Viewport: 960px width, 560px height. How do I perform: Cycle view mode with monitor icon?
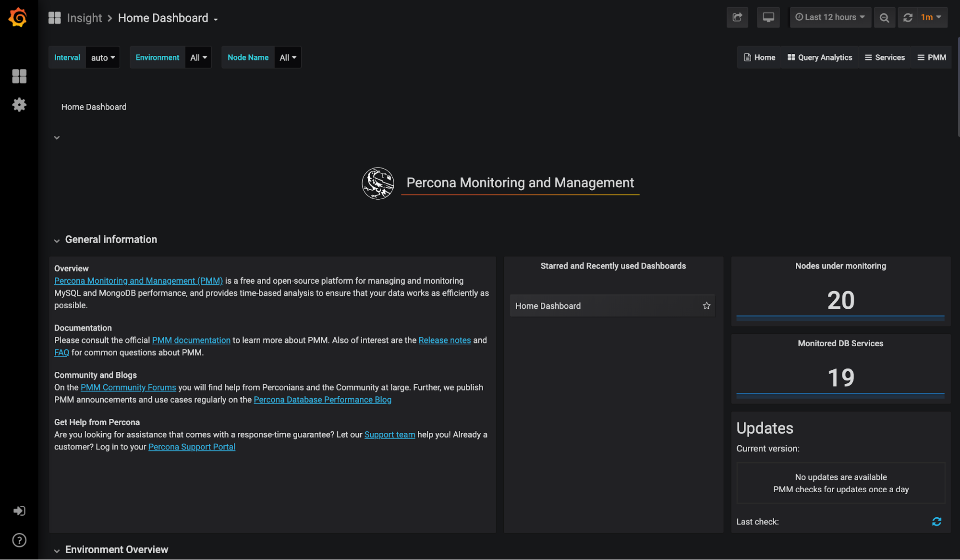tap(768, 17)
